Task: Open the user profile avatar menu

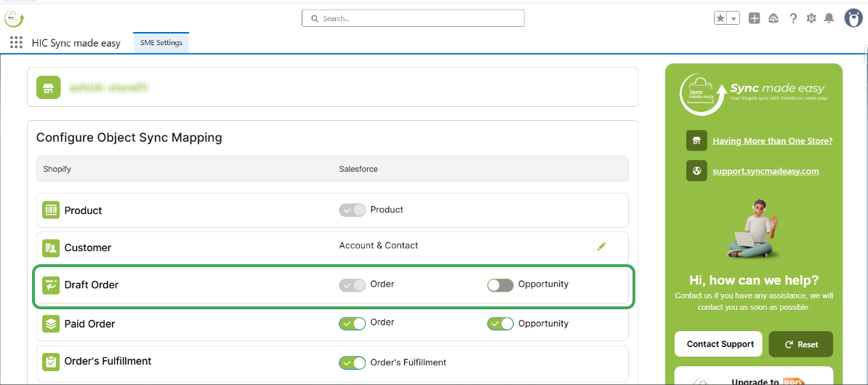Action: pyautogui.click(x=853, y=18)
